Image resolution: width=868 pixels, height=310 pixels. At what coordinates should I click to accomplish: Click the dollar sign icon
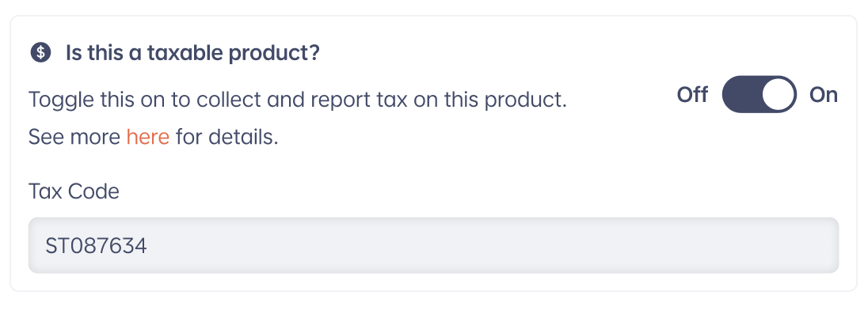point(40,53)
